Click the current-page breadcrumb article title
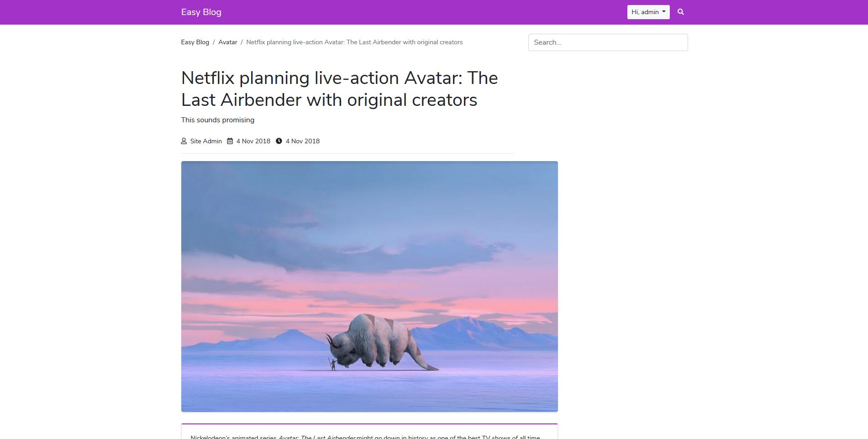Screen dimensions: 868x439 tap(354, 42)
